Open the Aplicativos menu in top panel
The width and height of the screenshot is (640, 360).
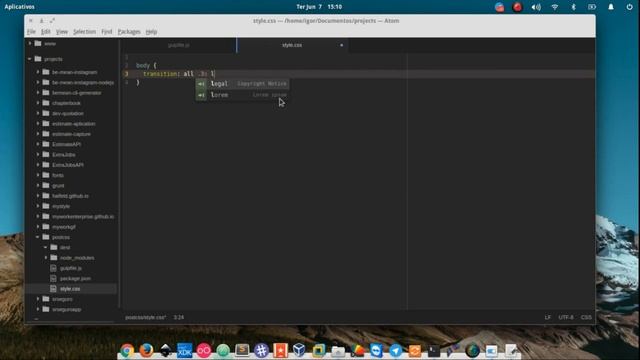19,7
